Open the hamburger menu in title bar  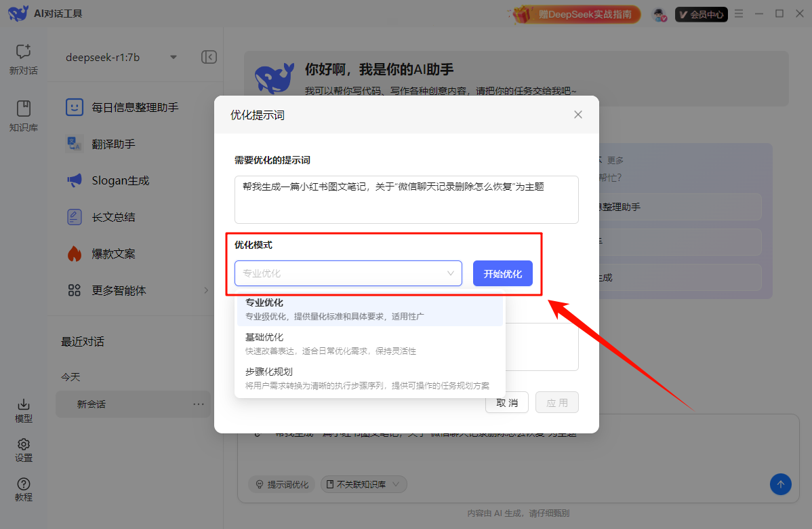(x=738, y=13)
